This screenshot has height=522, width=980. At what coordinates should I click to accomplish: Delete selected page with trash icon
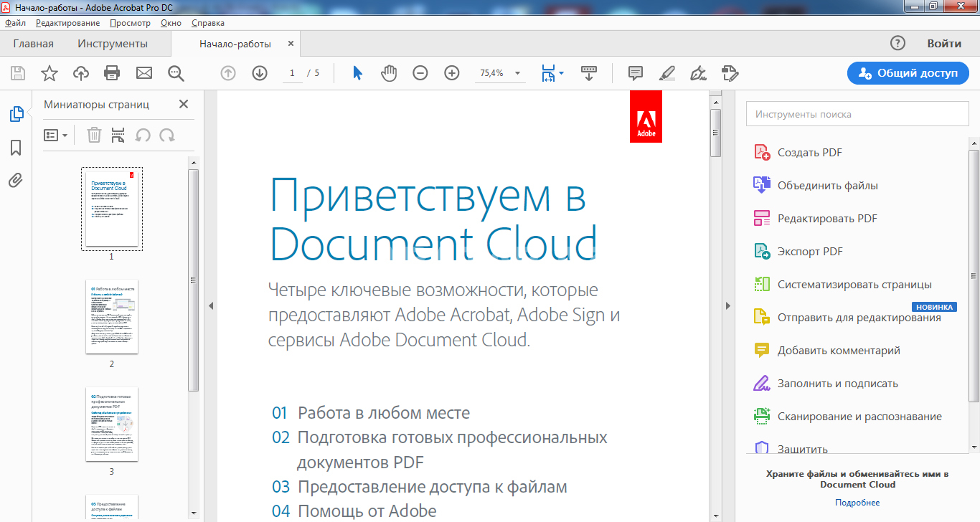coord(94,135)
